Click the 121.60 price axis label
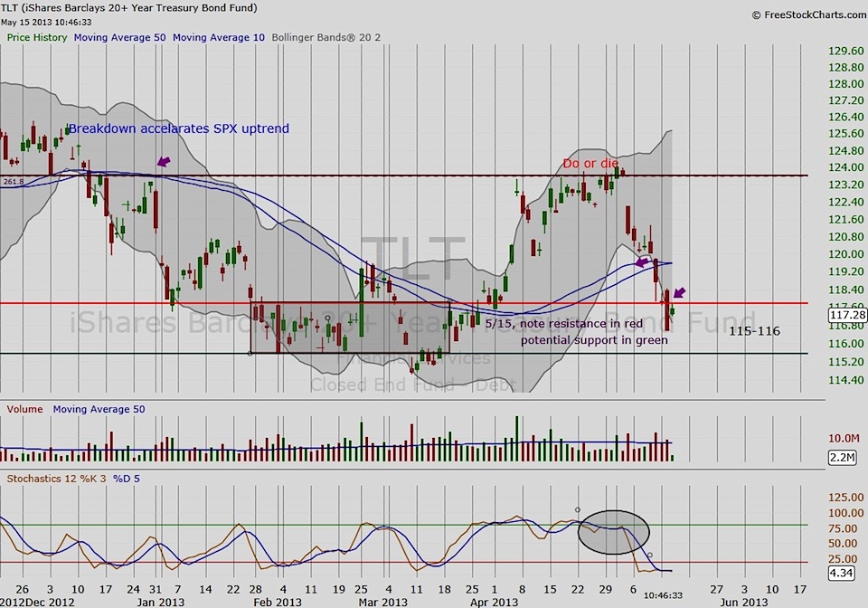This screenshot has width=868, height=608. [x=846, y=220]
